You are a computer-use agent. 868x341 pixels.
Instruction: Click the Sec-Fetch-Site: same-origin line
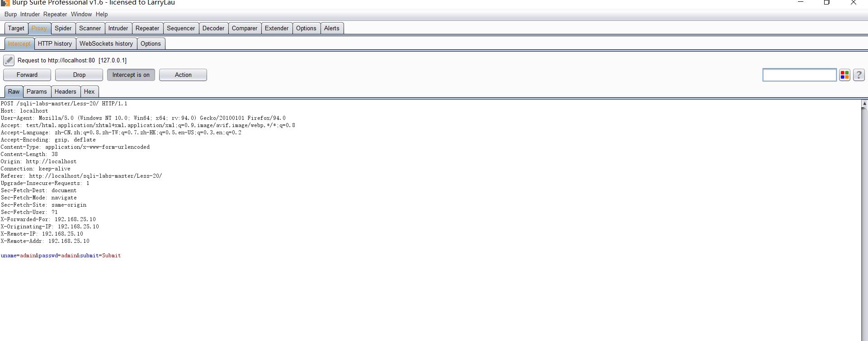(x=43, y=205)
